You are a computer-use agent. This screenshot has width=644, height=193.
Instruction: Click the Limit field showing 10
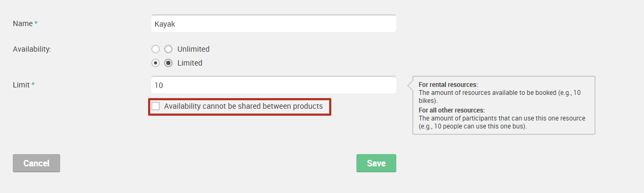273,85
